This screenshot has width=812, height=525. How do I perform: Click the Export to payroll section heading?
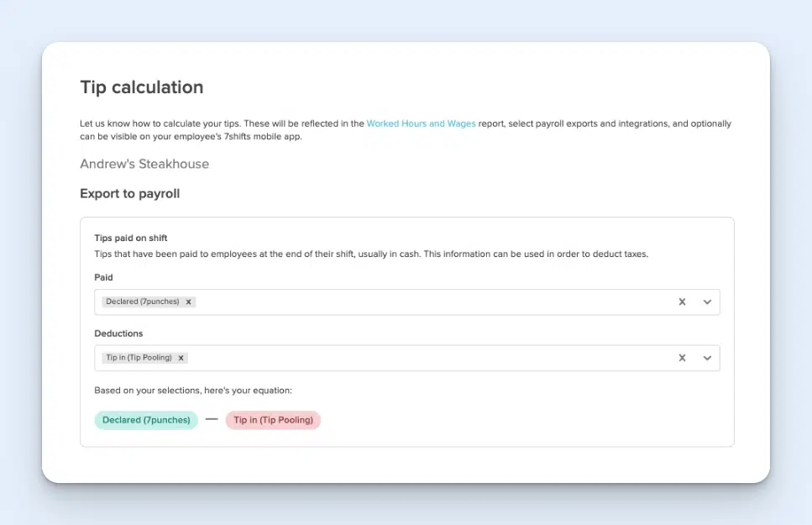[129, 194]
